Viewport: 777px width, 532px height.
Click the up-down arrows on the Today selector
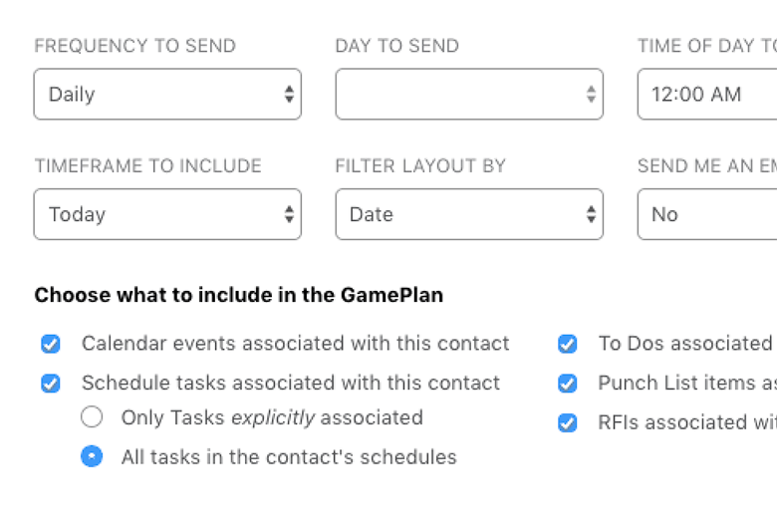click(289, 214)
